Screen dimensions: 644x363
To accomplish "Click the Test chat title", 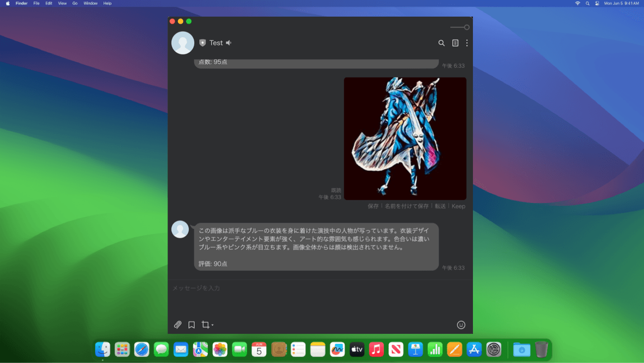I will pos(216,43).
